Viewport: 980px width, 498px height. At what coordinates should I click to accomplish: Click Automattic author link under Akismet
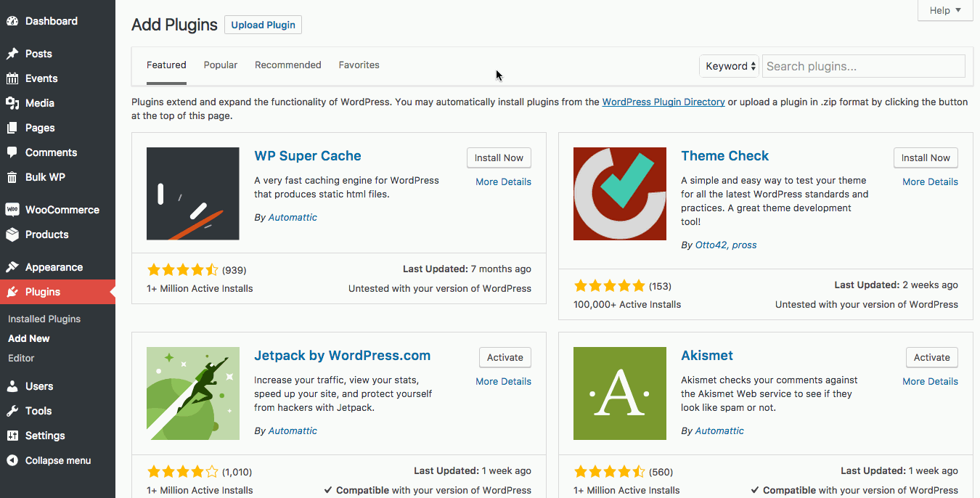(x=719, y=430)
